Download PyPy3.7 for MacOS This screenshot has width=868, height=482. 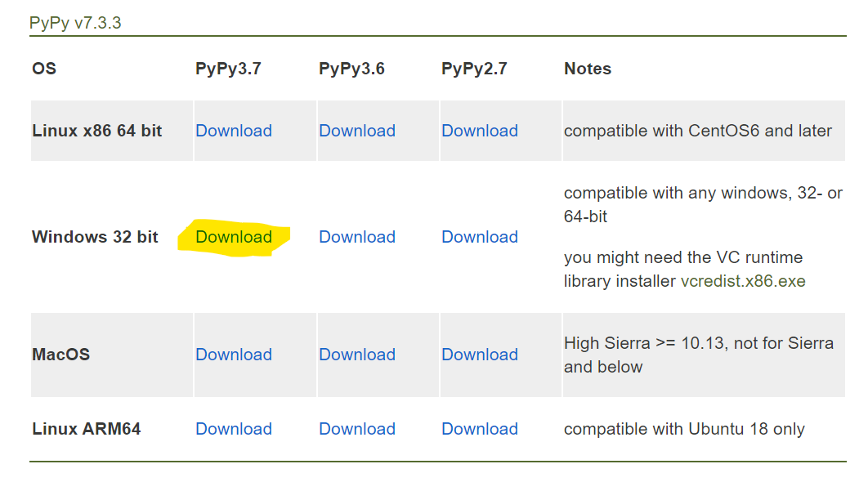tap(234, 355)
